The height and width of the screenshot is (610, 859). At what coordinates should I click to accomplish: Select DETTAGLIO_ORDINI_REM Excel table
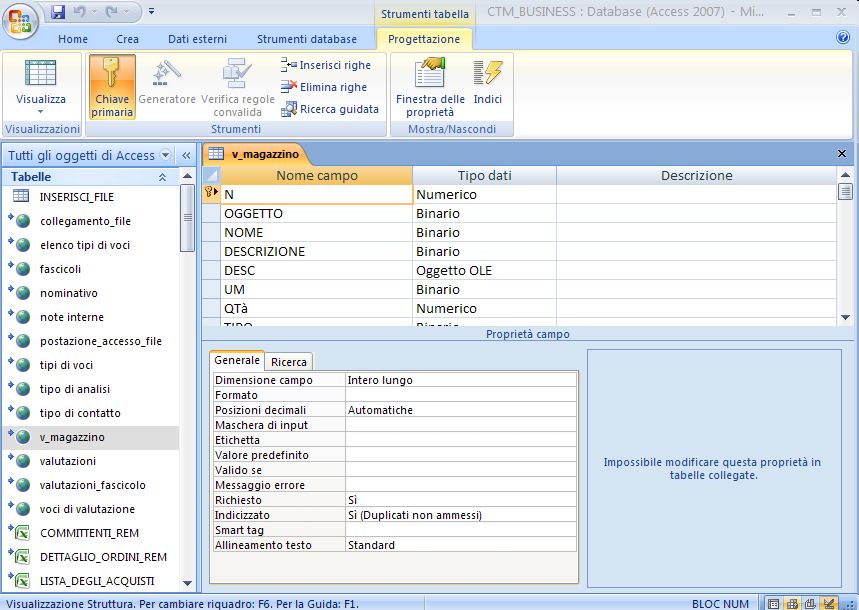coord(90,557)
